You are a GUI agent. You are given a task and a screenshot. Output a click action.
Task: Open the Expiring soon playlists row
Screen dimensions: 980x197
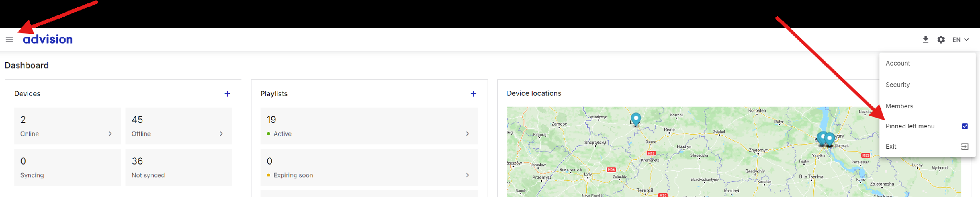point(369,167)
